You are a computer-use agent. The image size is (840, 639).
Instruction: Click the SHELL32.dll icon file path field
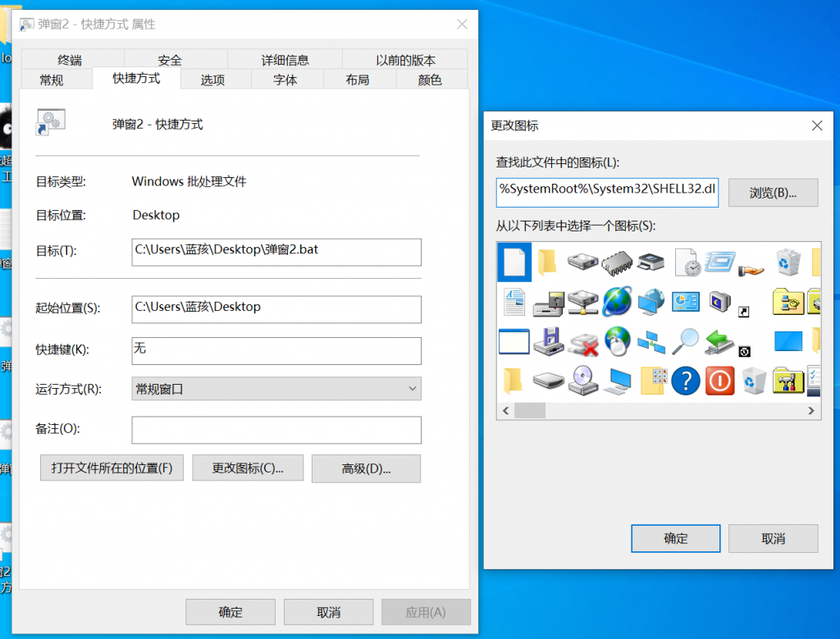point(608,193)
